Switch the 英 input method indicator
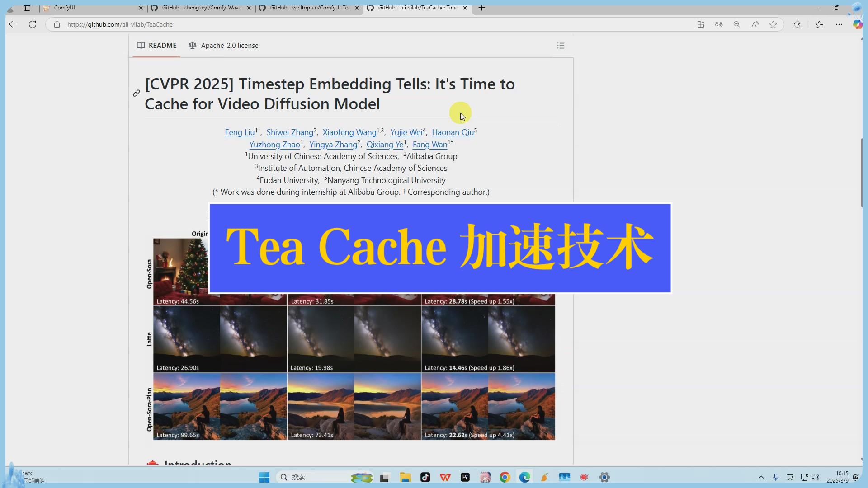This screenshot has width=868, height=488. point(790,477)
